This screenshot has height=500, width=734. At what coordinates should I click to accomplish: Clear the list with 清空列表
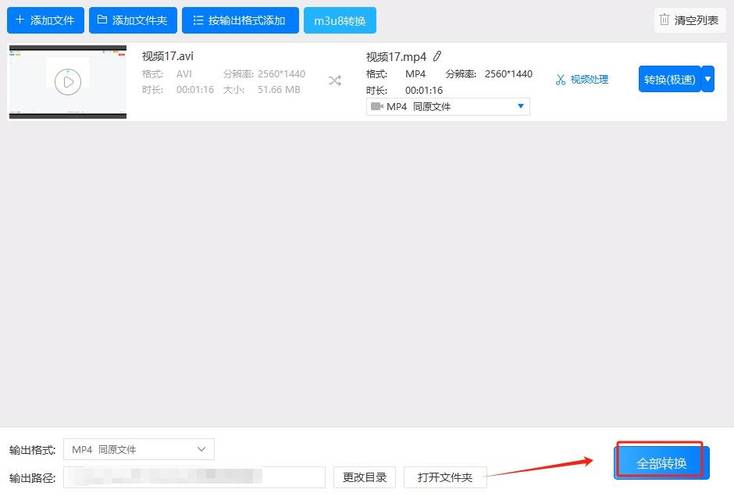pyautogui.click(x=690, y=20)
